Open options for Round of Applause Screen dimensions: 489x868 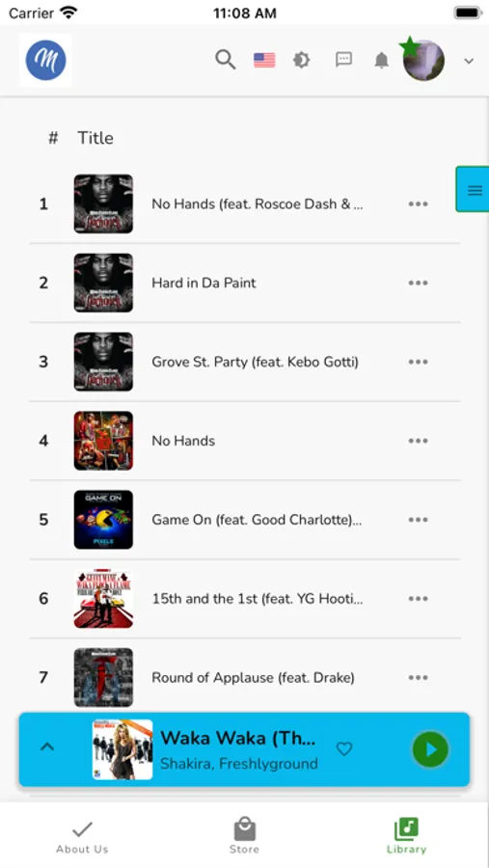tap(419, 678)
